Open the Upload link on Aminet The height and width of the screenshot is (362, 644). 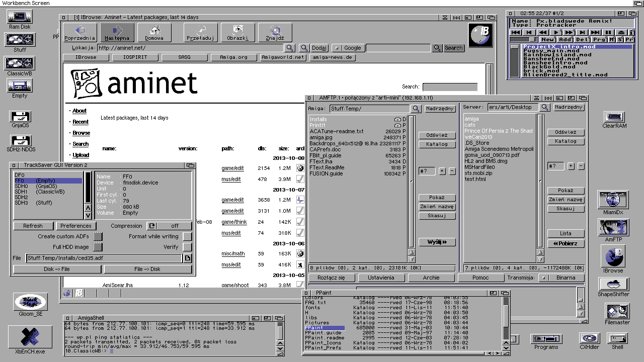click(x=80, y=155)
